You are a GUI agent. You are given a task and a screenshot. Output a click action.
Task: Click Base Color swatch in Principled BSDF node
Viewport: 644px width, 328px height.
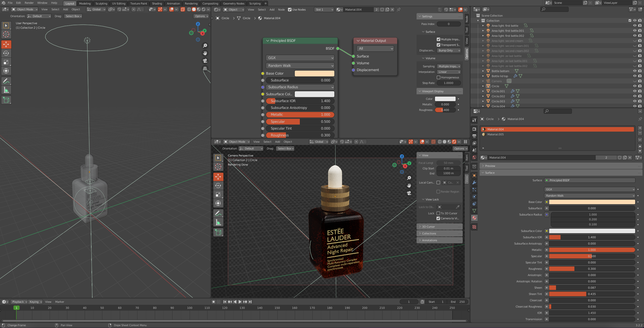[x=314, y=73]
